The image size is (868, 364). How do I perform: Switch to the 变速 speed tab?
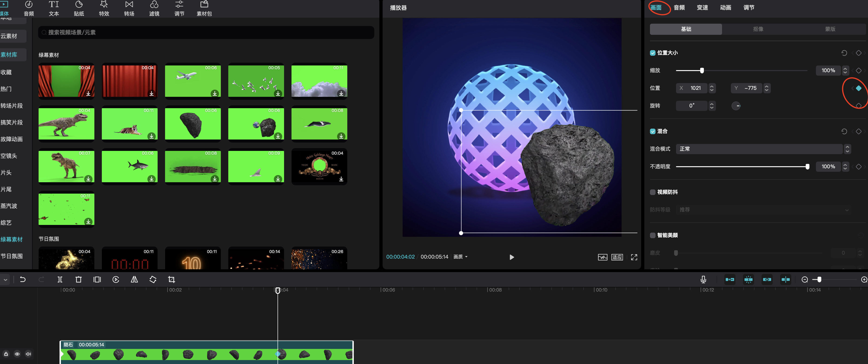(x=702, y=7)
